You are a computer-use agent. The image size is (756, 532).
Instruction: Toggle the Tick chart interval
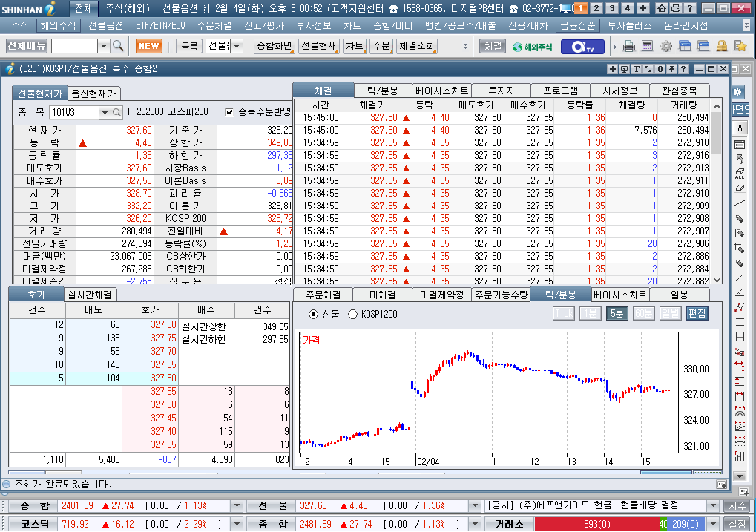(x=564, y=314)
